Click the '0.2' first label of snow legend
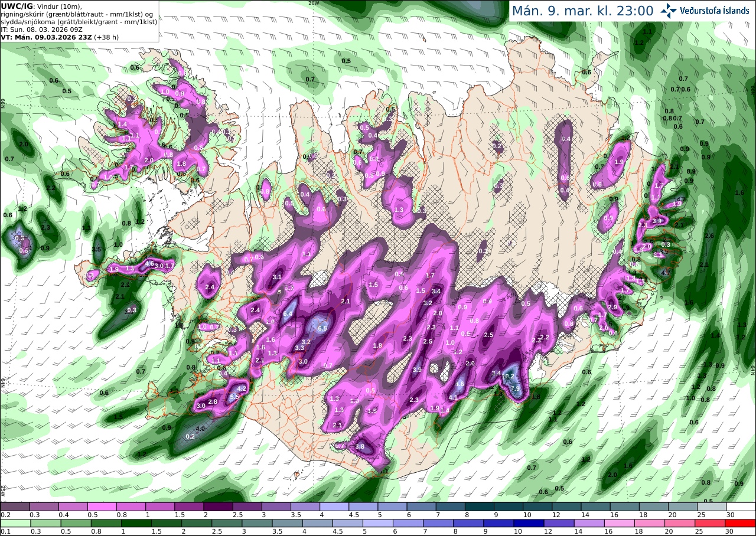This screenshot has height=536, width=756. [x=4, y=515]
